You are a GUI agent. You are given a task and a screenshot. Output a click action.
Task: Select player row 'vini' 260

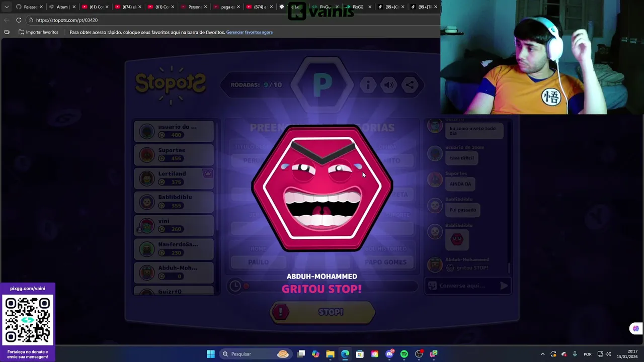174,225
